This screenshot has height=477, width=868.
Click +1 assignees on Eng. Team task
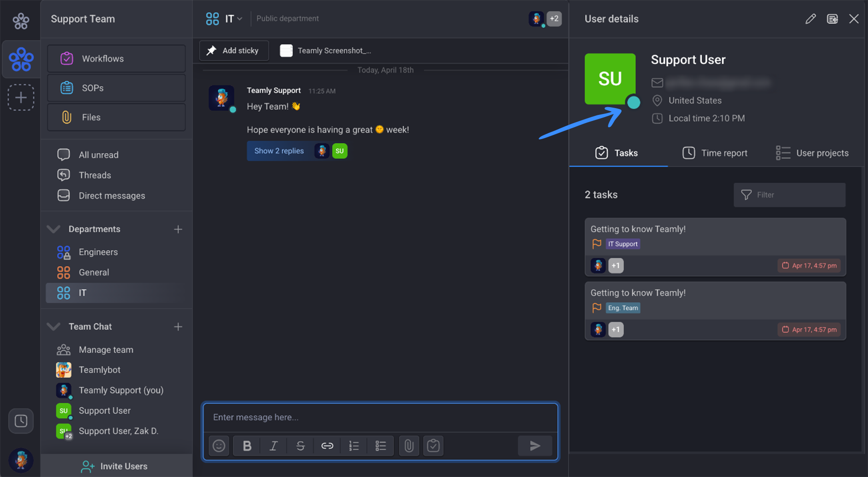click(x=616, y=329)
